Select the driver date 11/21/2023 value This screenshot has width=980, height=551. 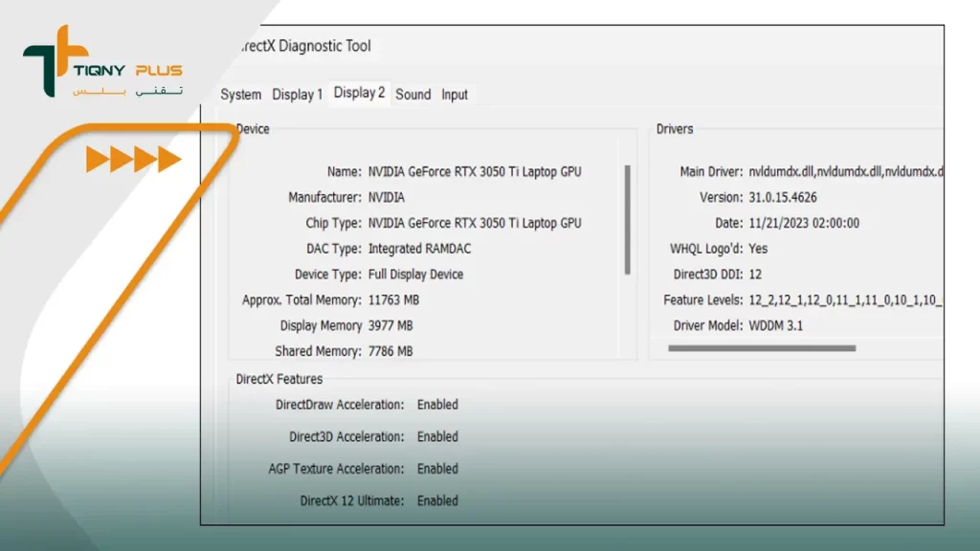(803, 223)
